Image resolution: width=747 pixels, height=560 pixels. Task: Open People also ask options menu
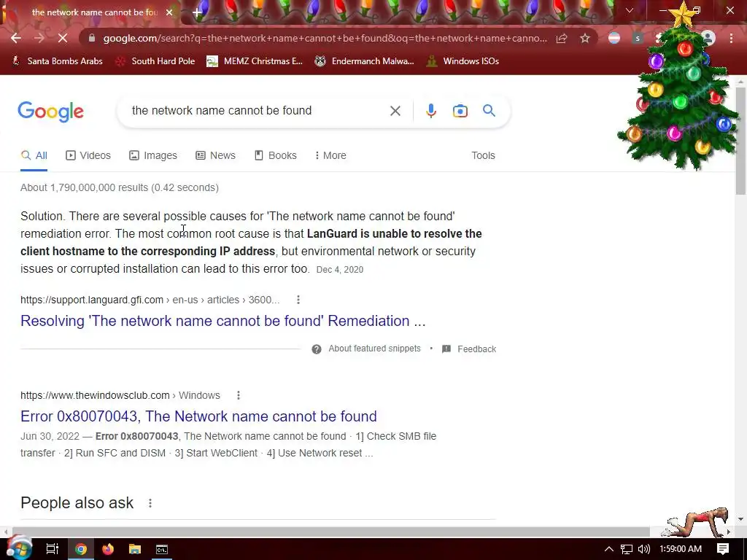tap(150, 503)
